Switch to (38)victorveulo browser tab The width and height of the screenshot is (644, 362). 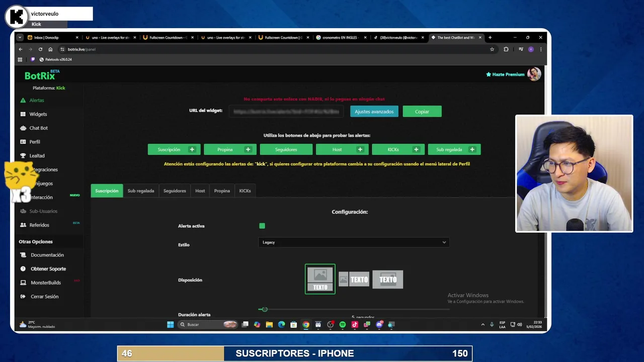(398, 37)
